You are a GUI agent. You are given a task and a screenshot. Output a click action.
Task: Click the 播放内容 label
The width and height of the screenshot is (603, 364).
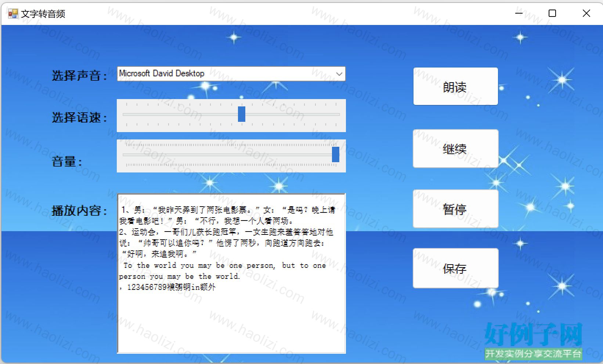click(x=79, y=210)
